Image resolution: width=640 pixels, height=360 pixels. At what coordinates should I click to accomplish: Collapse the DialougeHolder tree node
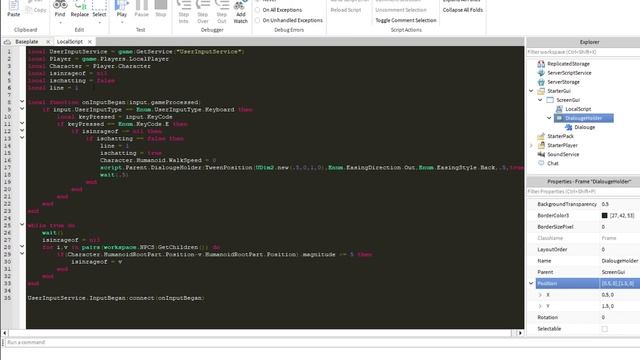pyautogui.click(x=549, y=118)
